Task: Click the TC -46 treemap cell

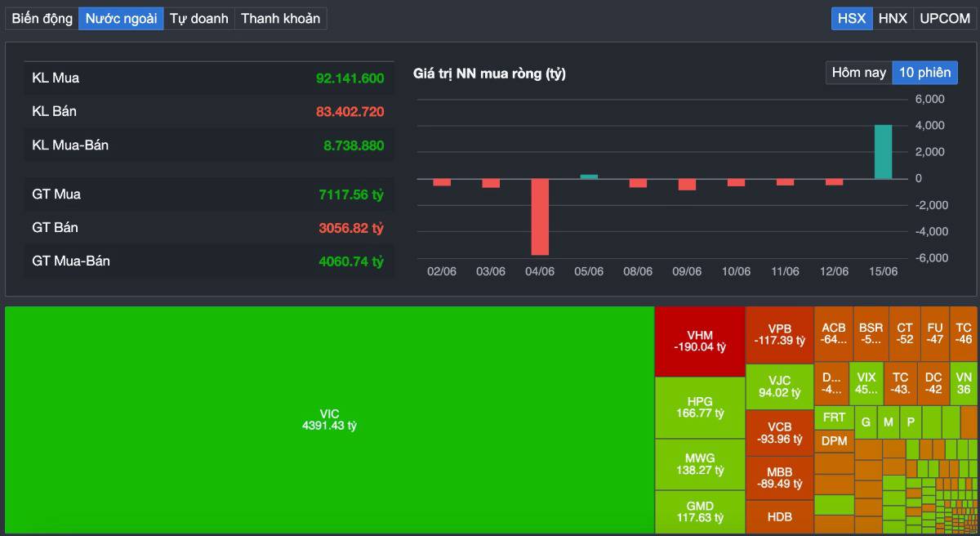Action: (964, 333)
